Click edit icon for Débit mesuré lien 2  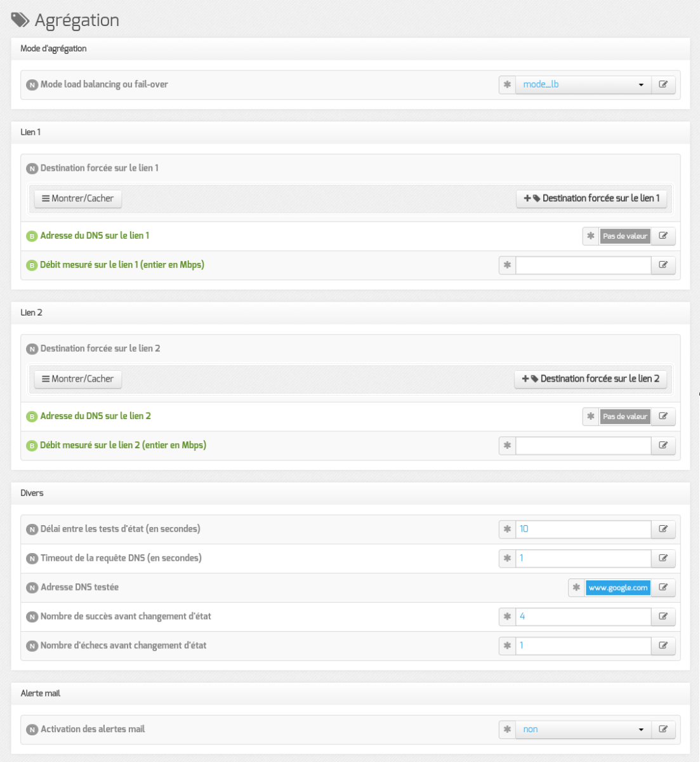pyautogui.click(x=663, y=445)
